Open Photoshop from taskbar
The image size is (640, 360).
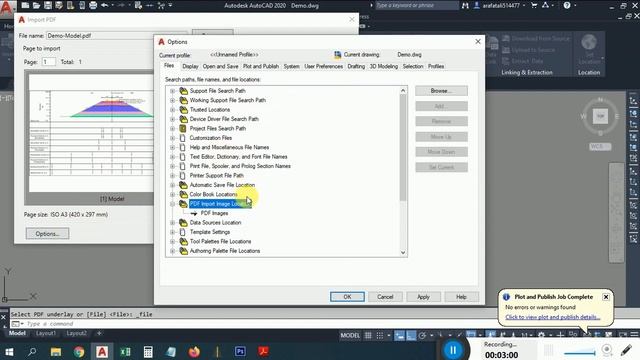[240, 351]
